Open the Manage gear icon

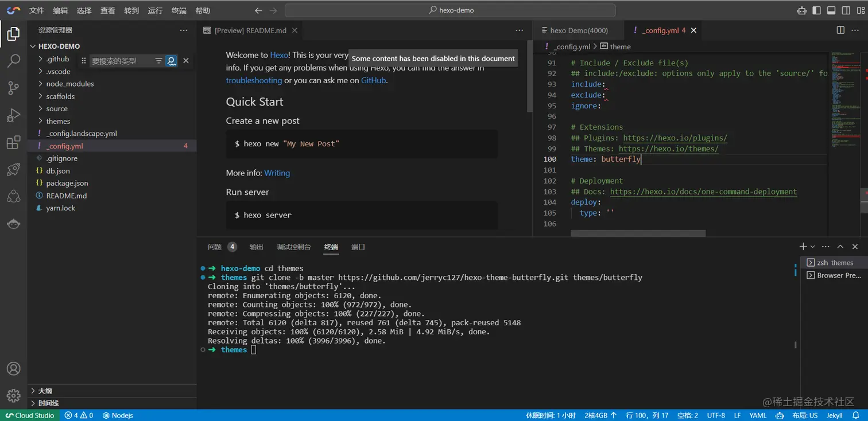click(x=13, y=396)
